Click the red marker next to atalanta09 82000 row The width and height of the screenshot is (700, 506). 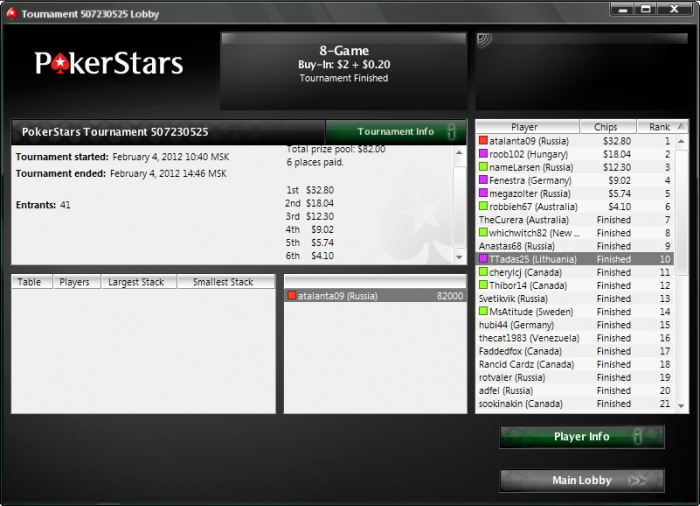click(x=292, y=296)
